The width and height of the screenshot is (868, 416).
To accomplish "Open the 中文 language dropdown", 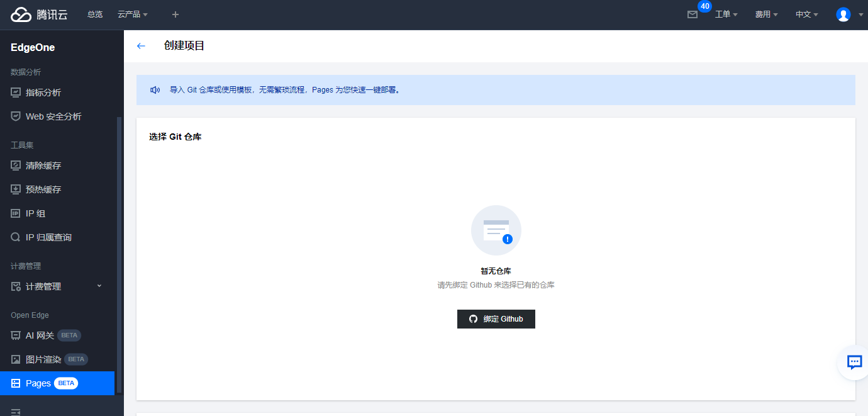I will click(806, 14).
